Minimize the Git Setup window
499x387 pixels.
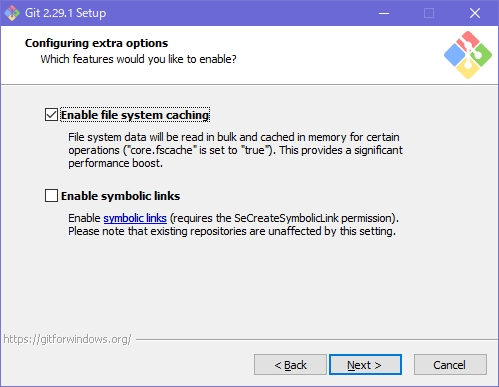click(x=384, y=13)
